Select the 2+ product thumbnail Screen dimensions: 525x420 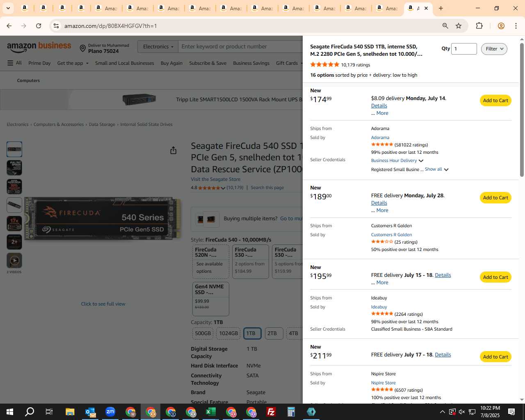point(14,242)
